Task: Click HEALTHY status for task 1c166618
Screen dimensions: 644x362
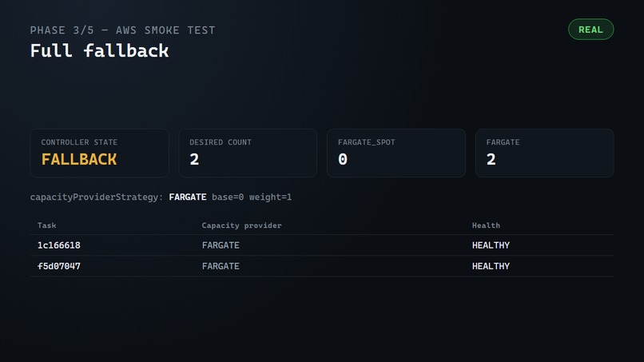Action: tap(491, 245)
